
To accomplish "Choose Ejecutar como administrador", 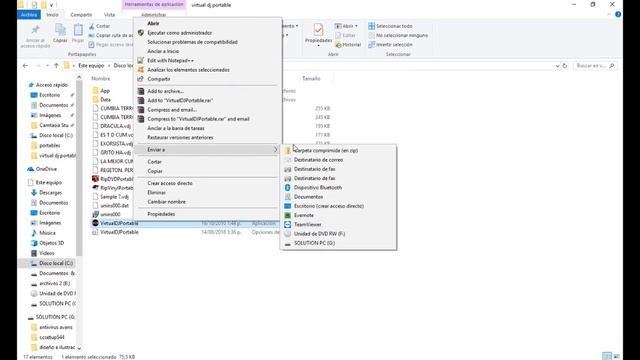I will click(180, 33).
